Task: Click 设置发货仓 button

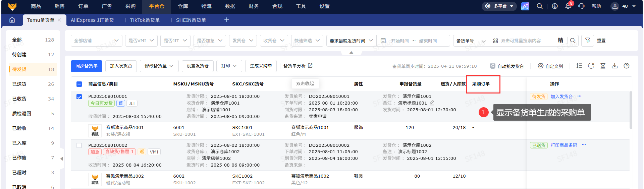Action: (198, 66)
